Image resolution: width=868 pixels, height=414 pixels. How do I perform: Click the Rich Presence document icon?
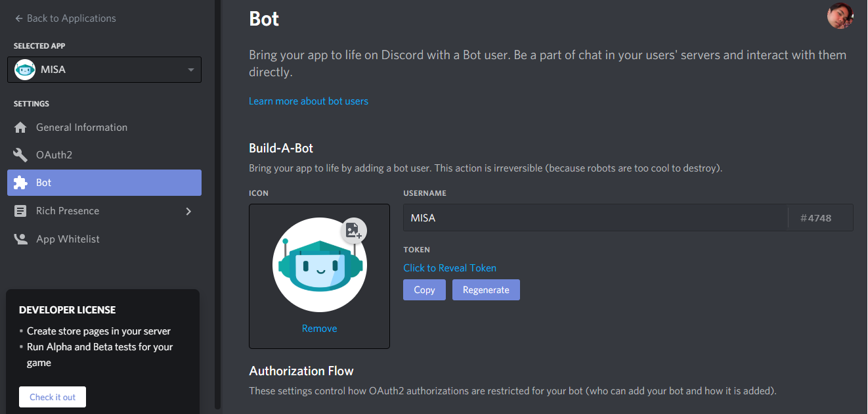coord(20,211)
